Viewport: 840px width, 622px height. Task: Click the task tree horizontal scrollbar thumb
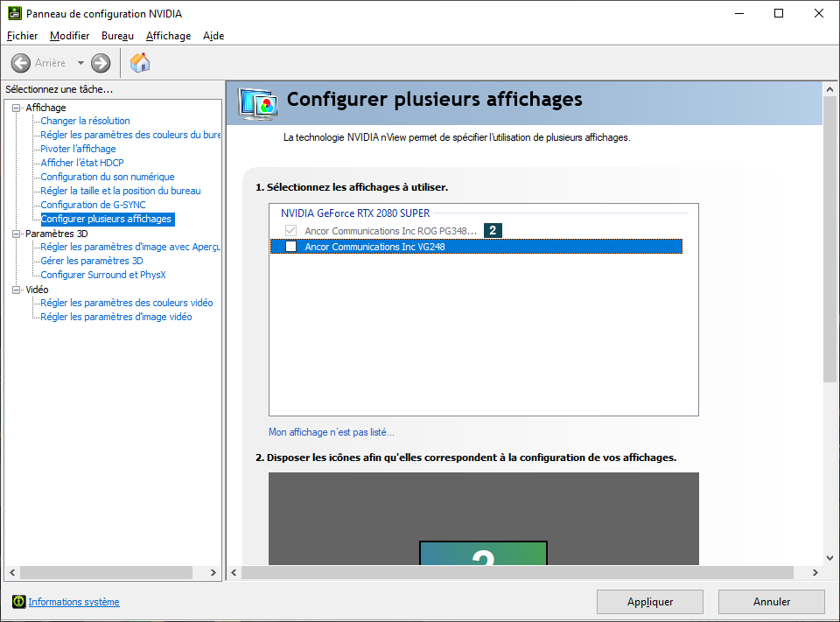click(106, 572)
